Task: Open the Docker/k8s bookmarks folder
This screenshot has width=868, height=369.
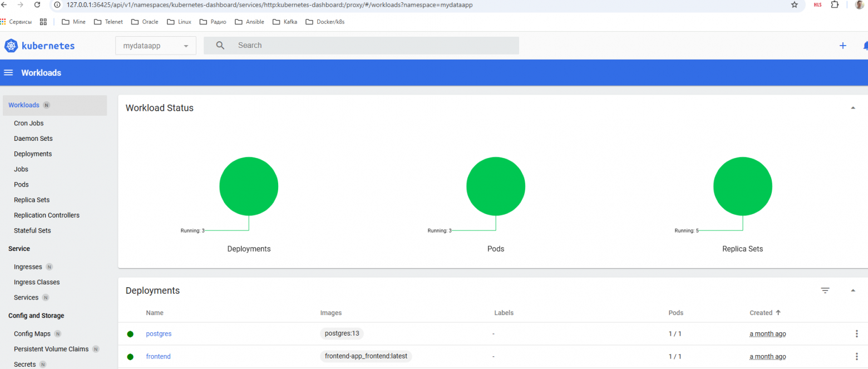Action: coord(325,22)
